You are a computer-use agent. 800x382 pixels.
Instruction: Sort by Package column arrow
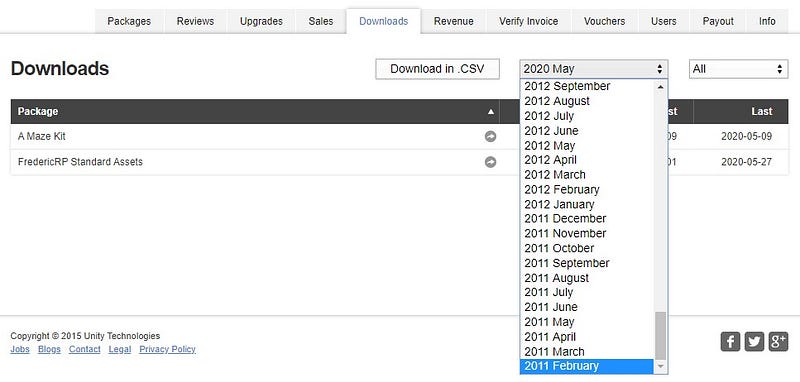click(x=491, y=112)
